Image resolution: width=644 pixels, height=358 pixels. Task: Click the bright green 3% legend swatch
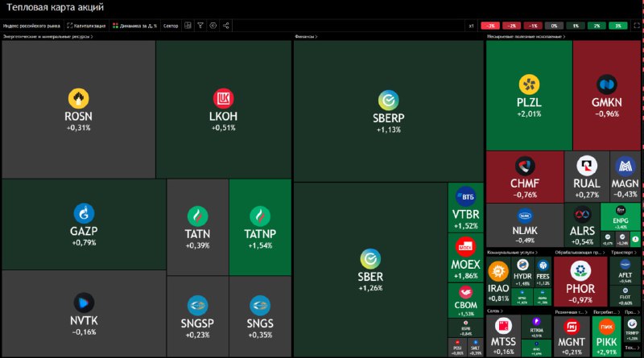(x=618, y=26)
